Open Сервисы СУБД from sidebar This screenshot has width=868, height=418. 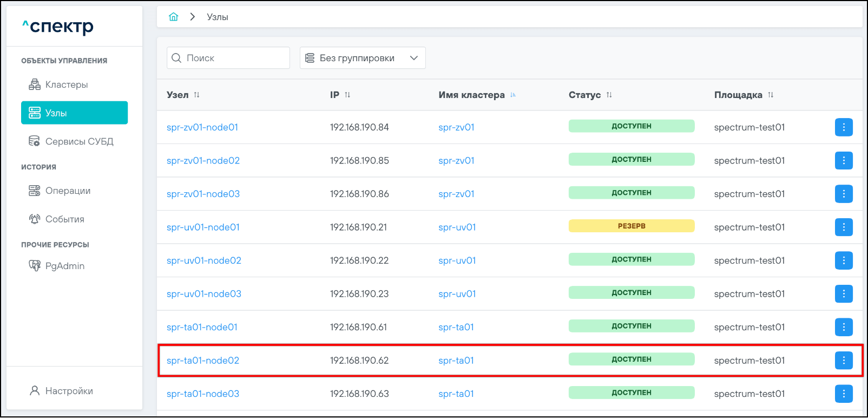(x=79, y=141)
